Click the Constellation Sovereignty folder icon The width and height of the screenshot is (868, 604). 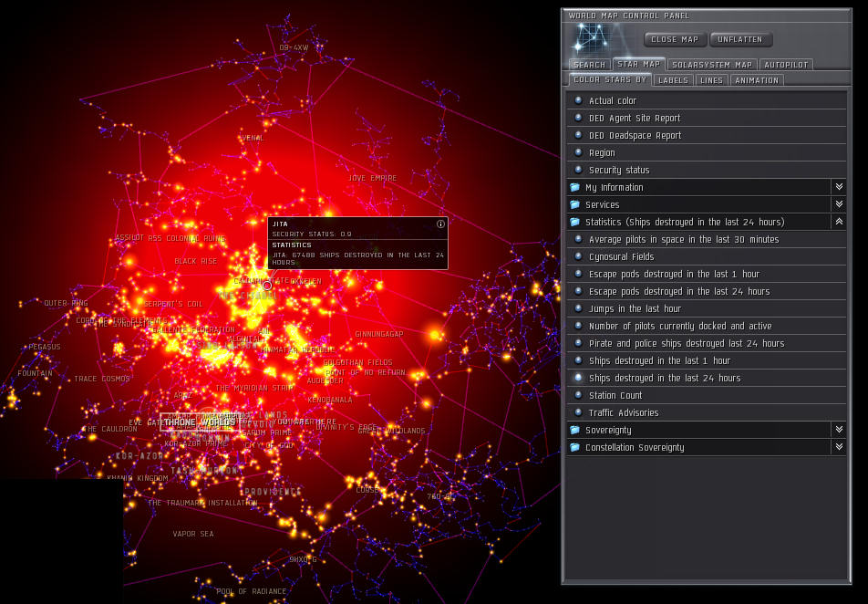(575, 447)
